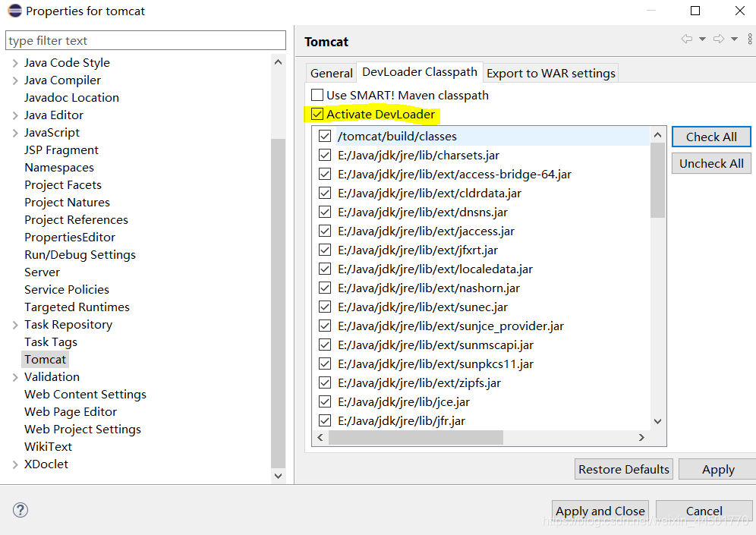Open the back history dropdown arrow
This screenshot has height=535, width=756.
point(702,39)
